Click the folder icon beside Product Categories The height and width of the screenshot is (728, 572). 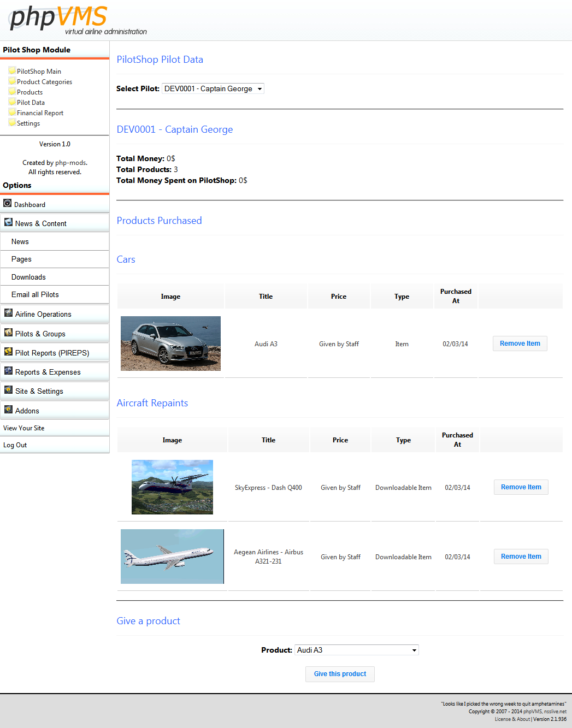click(x=12, y=81)
